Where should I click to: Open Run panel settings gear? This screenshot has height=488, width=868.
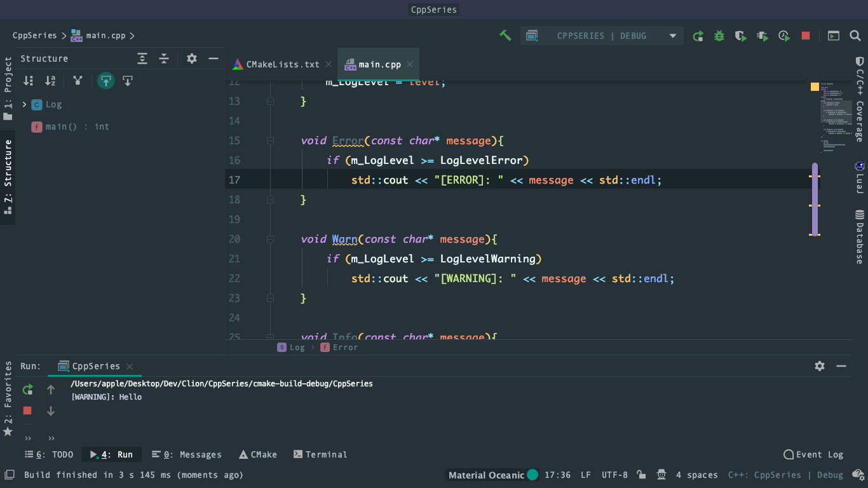[x=820, y=366]
